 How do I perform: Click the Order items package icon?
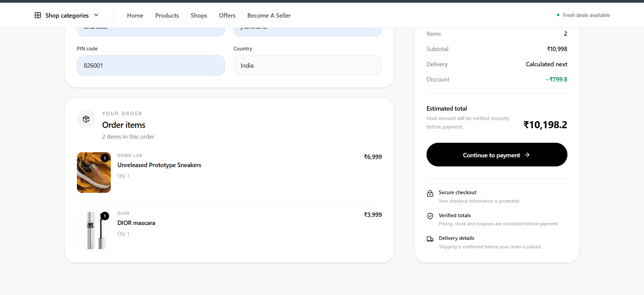(86, 119)
